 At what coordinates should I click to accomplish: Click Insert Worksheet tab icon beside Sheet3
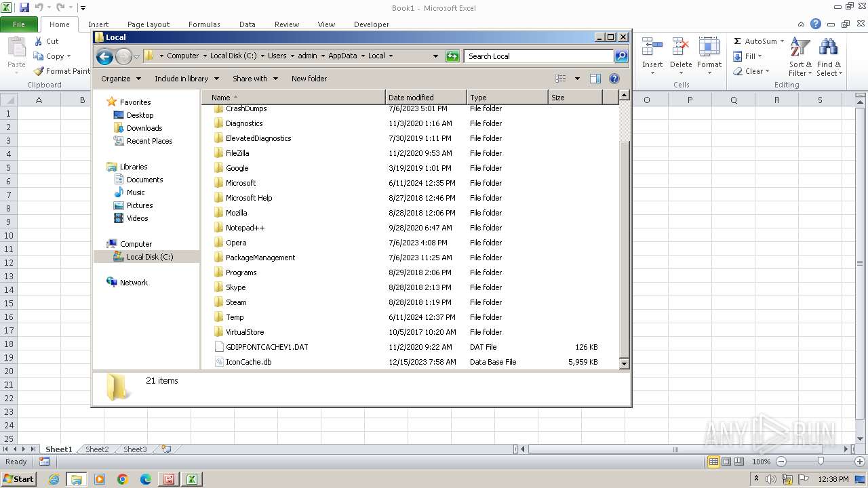[165, 449]
